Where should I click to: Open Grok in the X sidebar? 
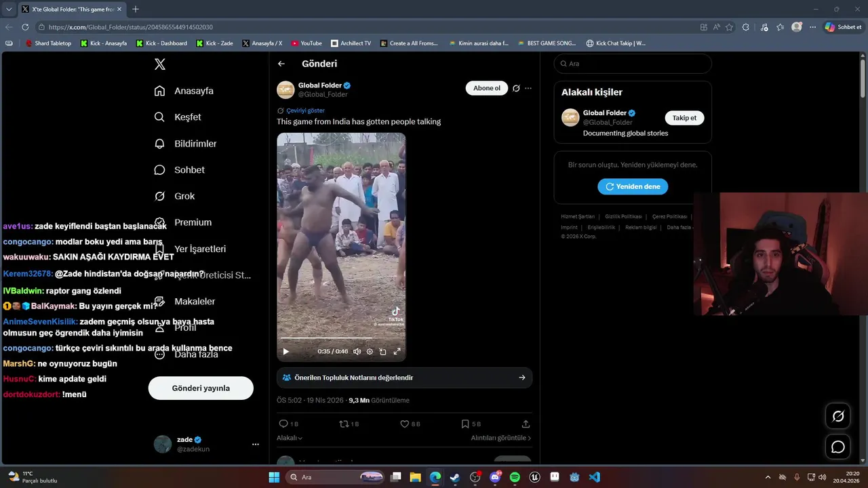[x=174, y=196]
